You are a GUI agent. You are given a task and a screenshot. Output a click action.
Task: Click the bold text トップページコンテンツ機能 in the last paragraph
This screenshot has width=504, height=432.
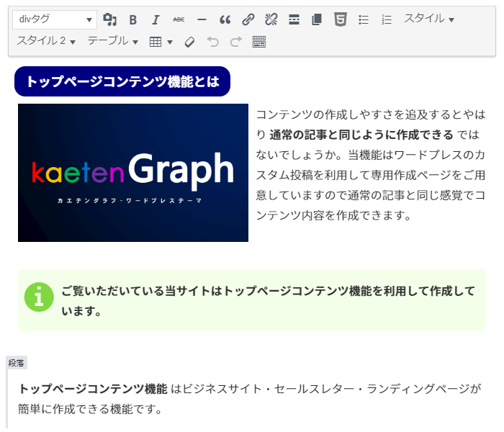pyautogui.click(x=93, y=389)
